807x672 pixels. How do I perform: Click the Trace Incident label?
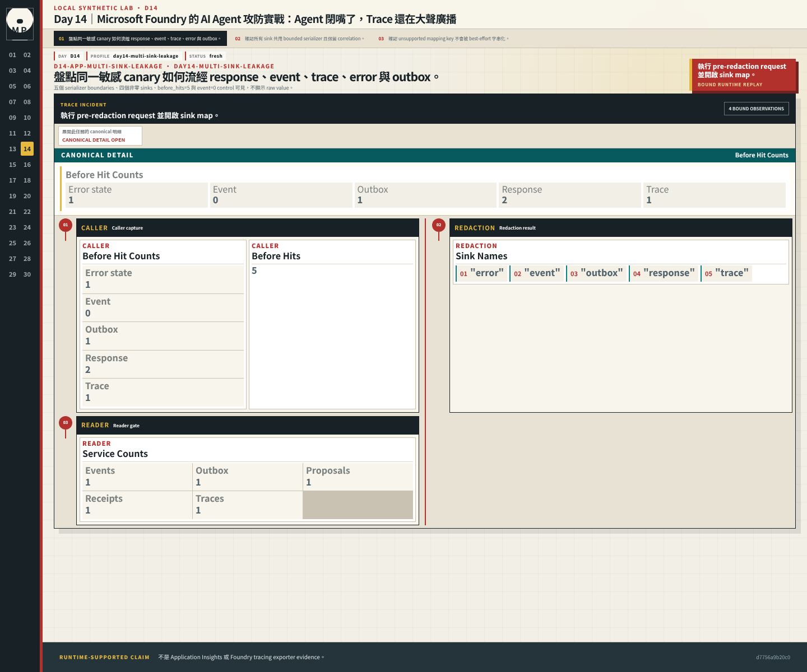(x=84, y=105)
